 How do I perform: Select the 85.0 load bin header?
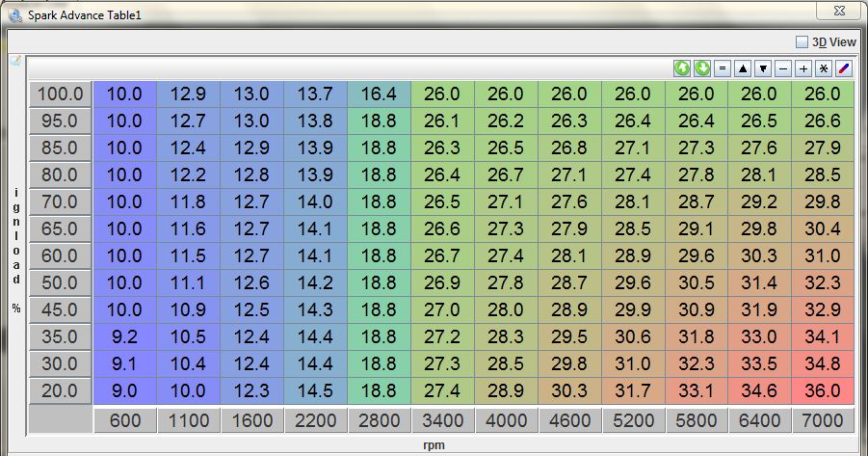click(x=60, y=148)
